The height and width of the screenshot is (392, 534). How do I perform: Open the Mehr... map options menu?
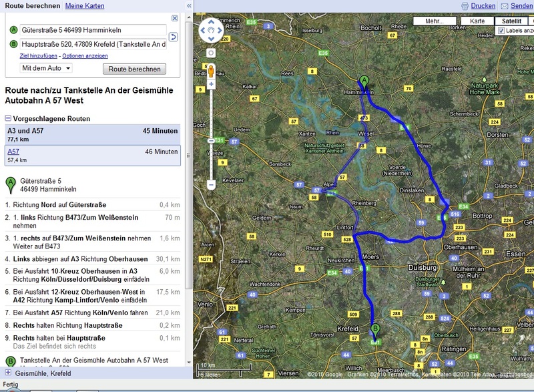coord(435,21)
